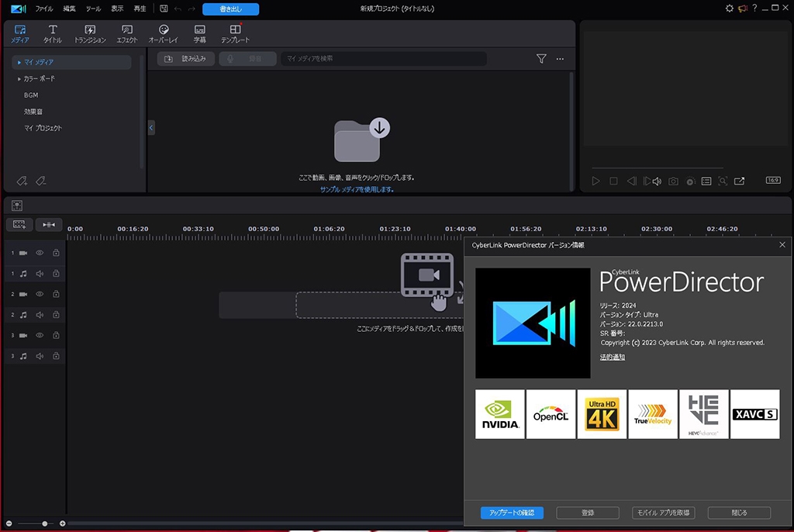Open the 16:9 aspect ratio dropdown
The height and width of the screenshot is (532, 794).
773,181
